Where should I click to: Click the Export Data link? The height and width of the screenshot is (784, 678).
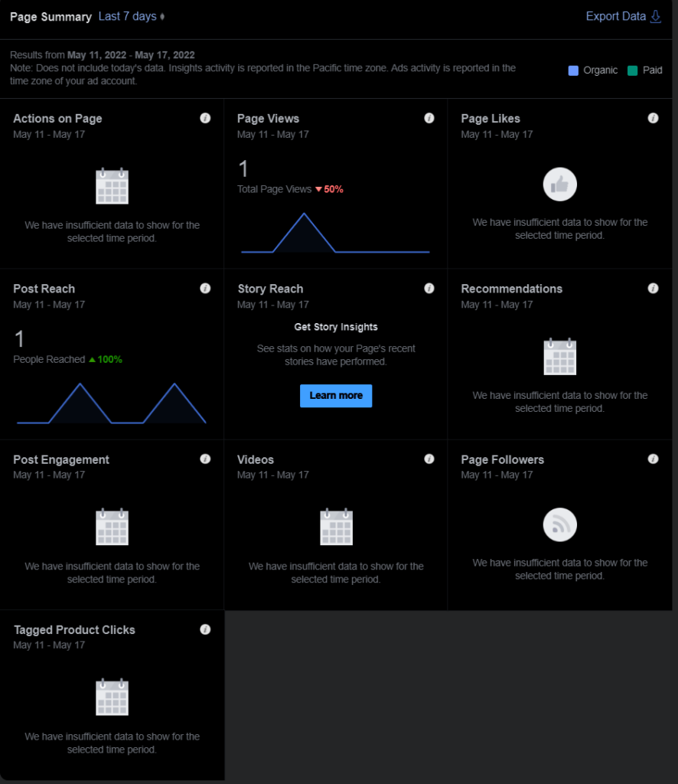coord(615,16)
